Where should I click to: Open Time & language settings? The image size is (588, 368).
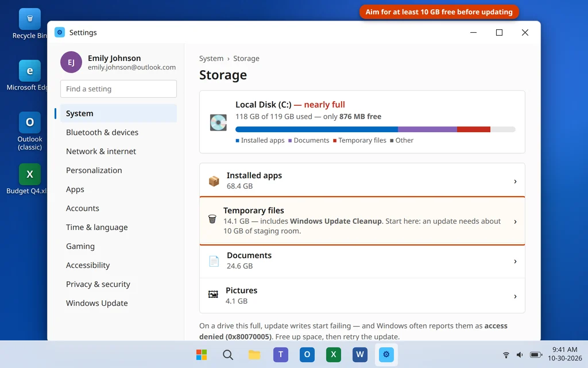pos(118,227)
